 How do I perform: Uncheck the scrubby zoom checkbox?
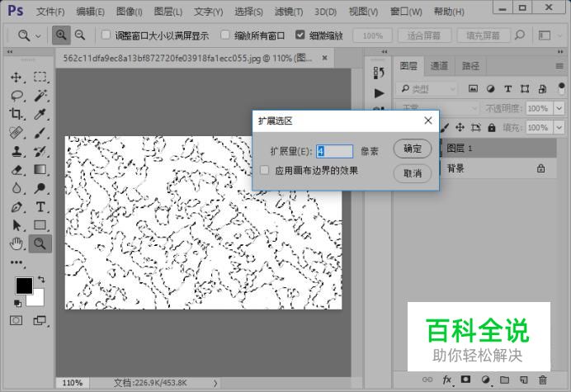coord(300,35)
